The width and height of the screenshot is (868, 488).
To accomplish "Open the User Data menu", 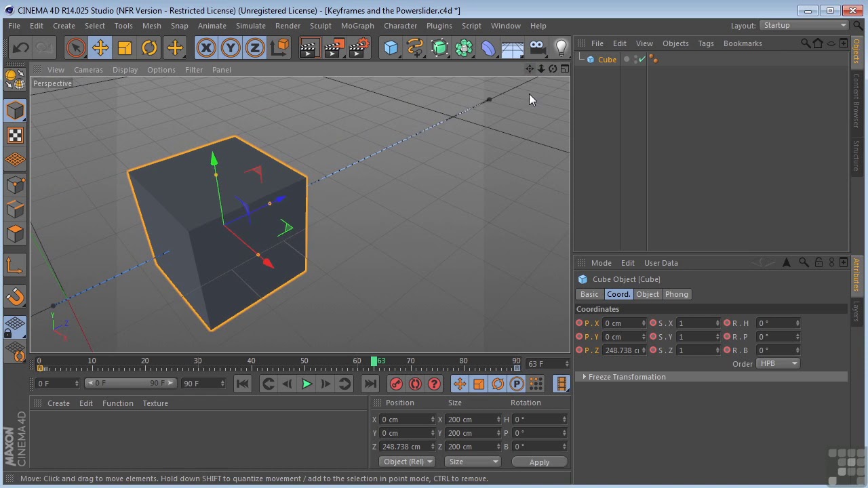I will point(660,263).
